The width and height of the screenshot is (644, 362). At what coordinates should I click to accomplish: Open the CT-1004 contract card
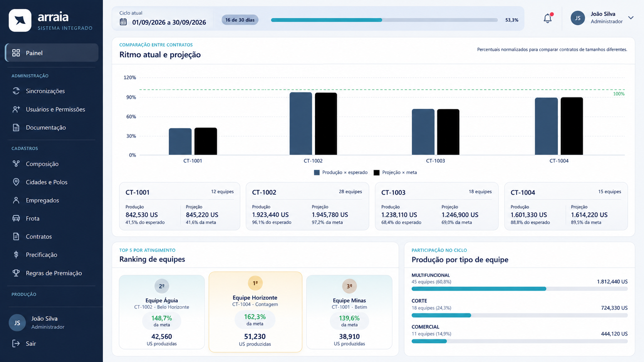pyautogui.click(x=566, y=206)
